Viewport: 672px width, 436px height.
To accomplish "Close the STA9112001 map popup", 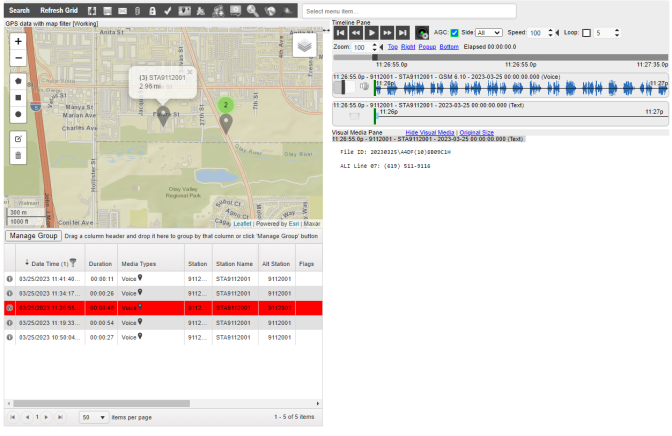I will 190,72.
